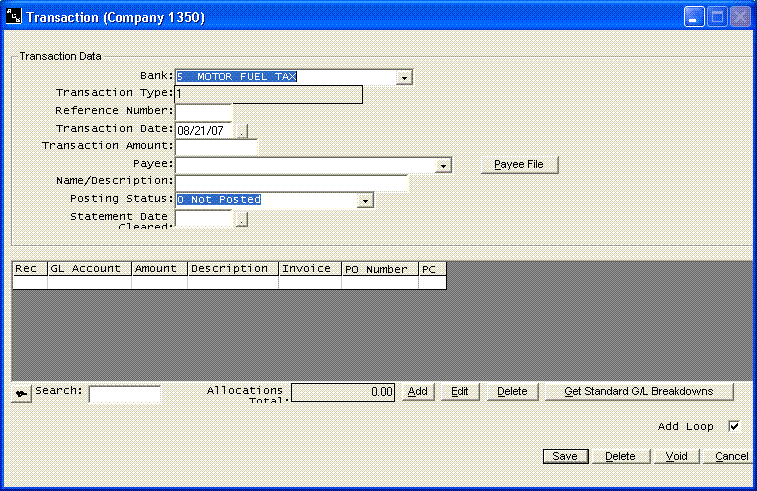Select the GL Account column header

point(89,269)
